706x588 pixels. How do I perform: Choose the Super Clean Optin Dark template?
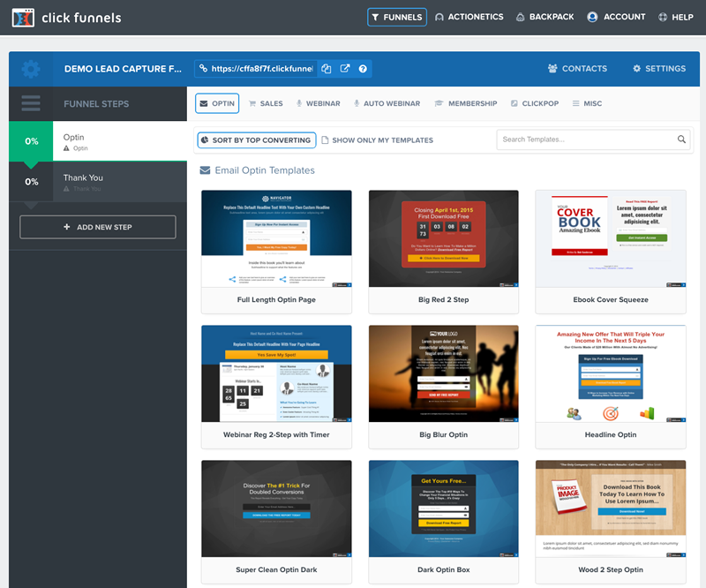pos(276,522)
